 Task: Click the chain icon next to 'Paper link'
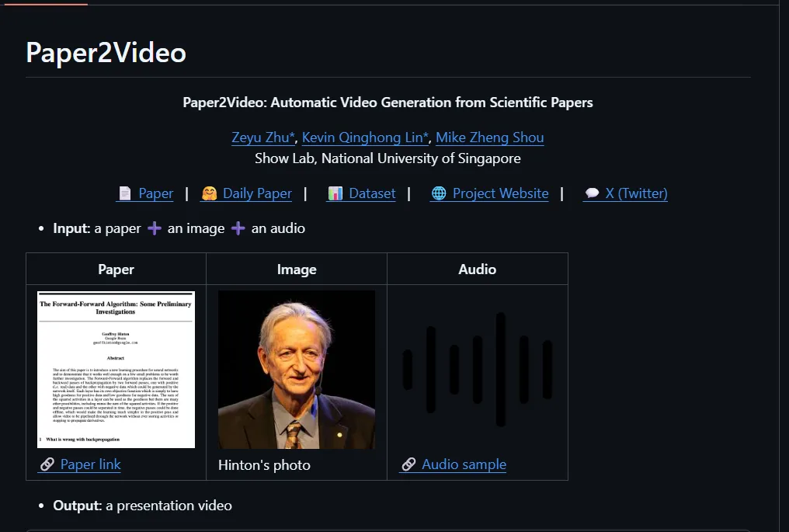[x=47, y=464]
